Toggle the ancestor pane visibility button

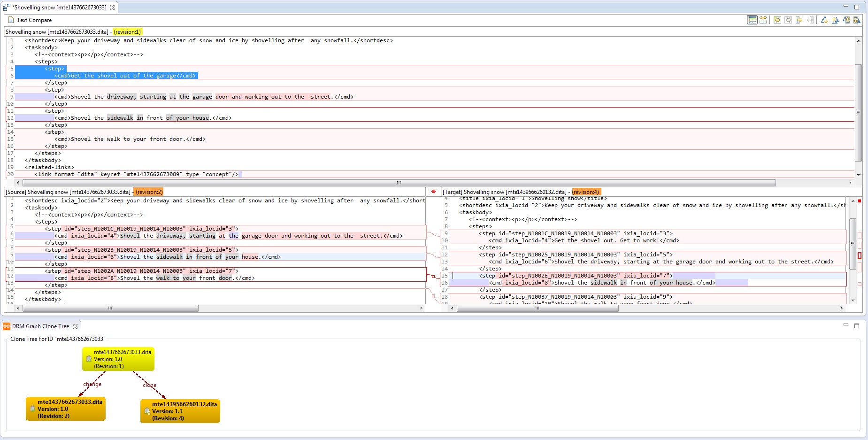click(x=752, y=20)
